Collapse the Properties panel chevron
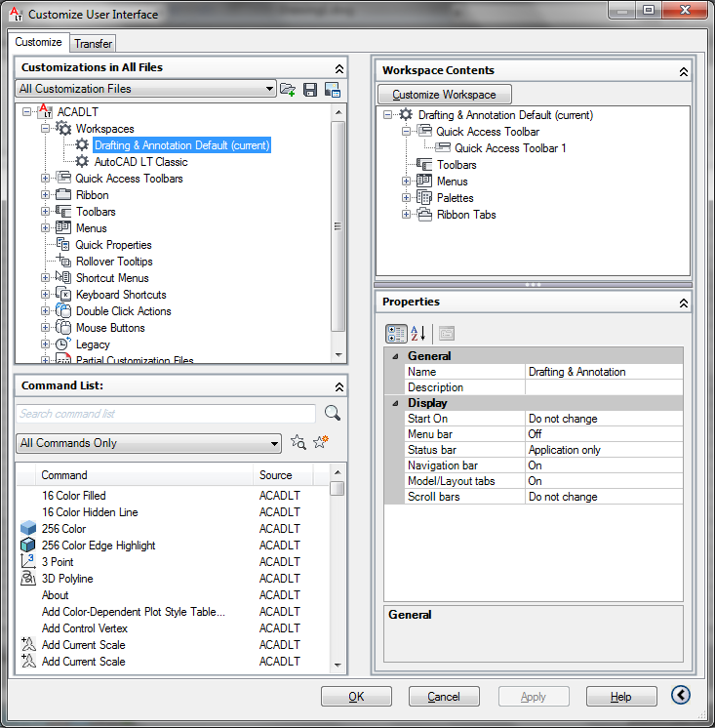 click(684, 303)
